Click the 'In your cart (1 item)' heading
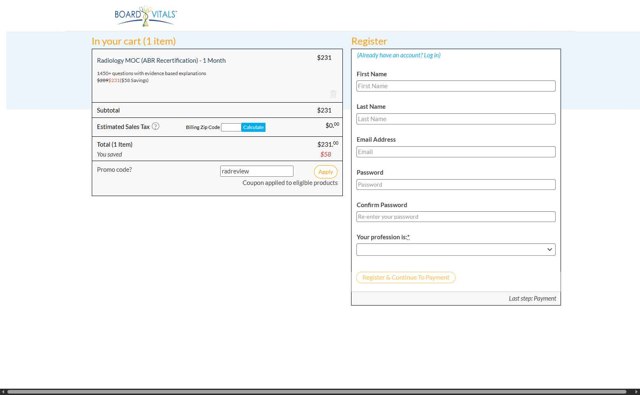Image resolution: width=640 pixels, height=395 pixels. [x=134, y=41]
